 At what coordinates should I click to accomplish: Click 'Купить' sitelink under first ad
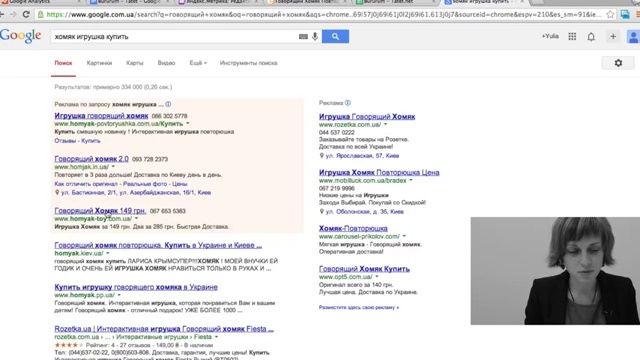(x=91, y=140)
